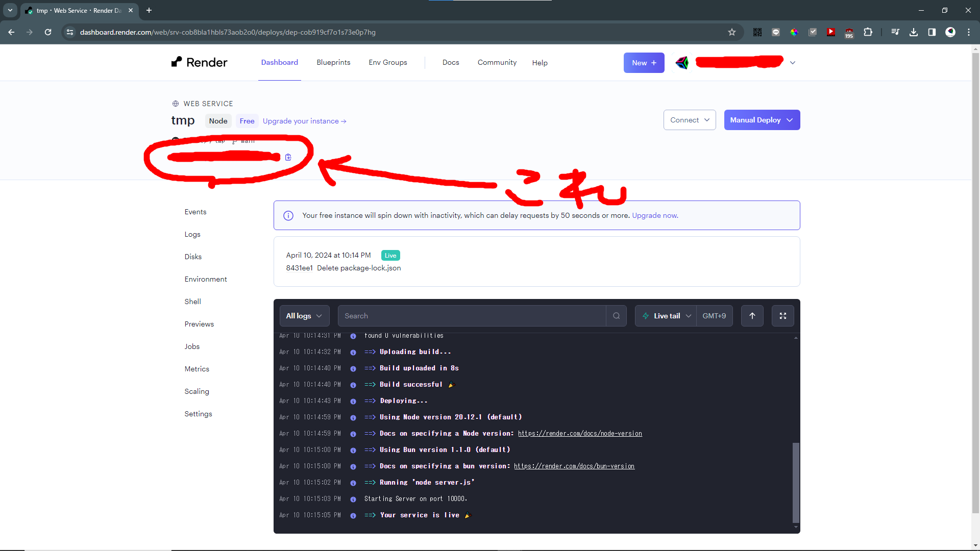Open Chrome downloads icon
This screenshot has width=980, height=551.
(914, 32)
